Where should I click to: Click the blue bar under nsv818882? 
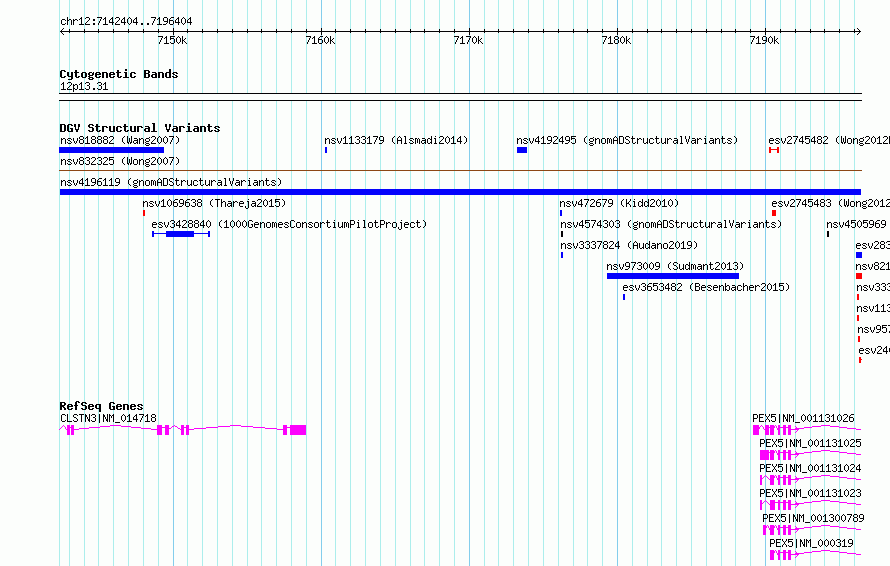point(111,150)
